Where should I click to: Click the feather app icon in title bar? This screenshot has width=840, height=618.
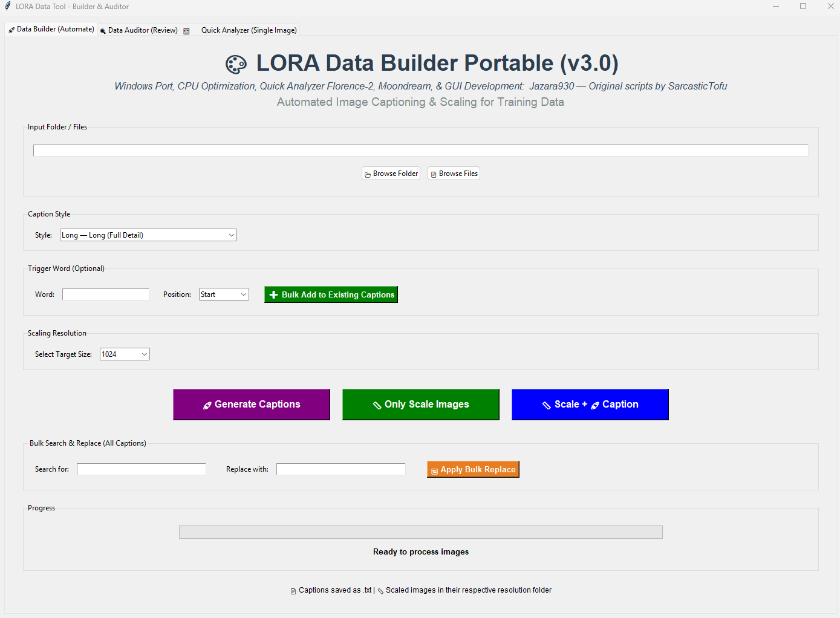[x=8, y=6]
